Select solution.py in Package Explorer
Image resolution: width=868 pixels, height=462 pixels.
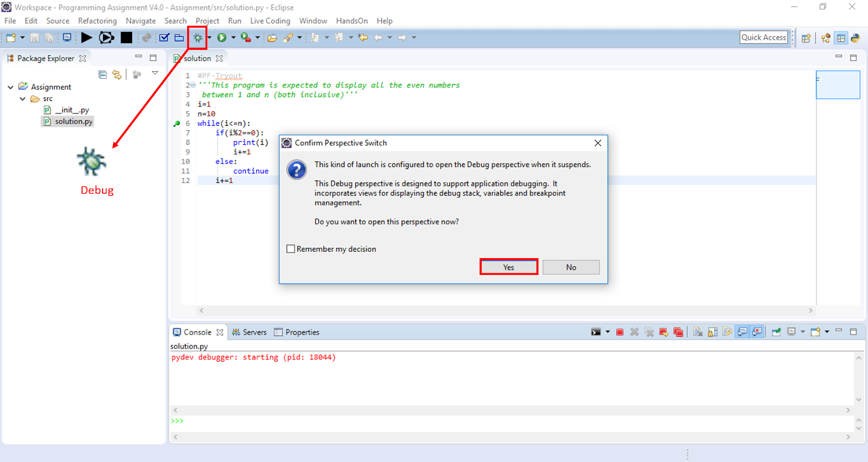coord(68,121)
